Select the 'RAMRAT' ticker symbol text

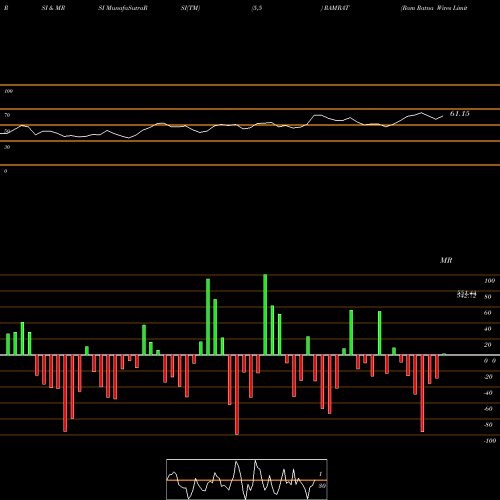coord(336,8)
